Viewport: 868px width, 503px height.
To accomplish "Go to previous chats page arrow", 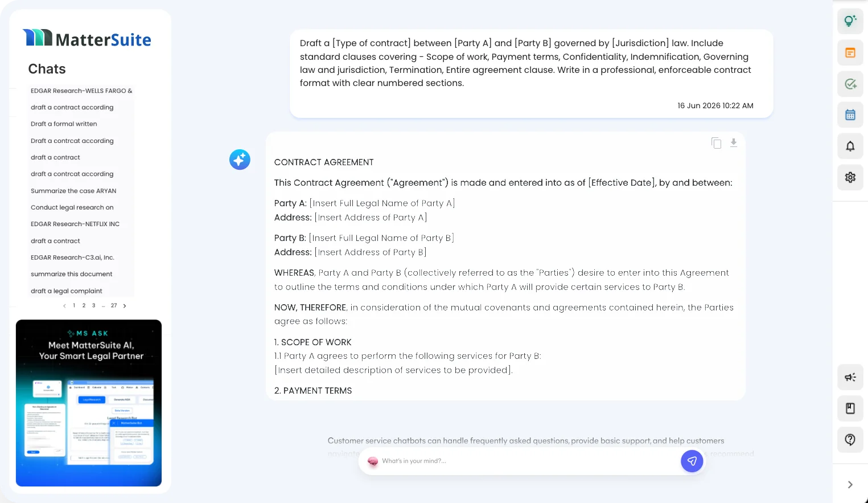I will [64, 306].
